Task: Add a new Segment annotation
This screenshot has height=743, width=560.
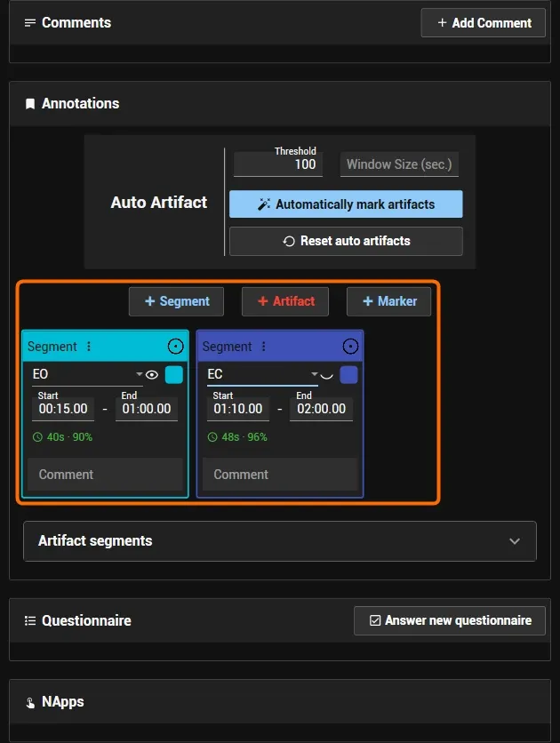Action: 176,301
